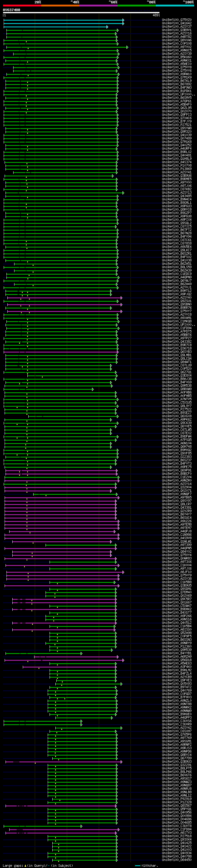Select UniRef100_Q41039 label

177,135
